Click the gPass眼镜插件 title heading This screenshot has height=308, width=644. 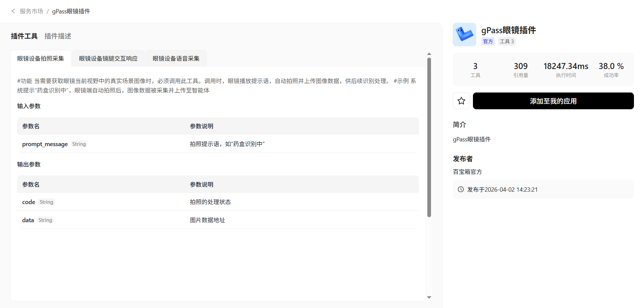click(508, 30)
